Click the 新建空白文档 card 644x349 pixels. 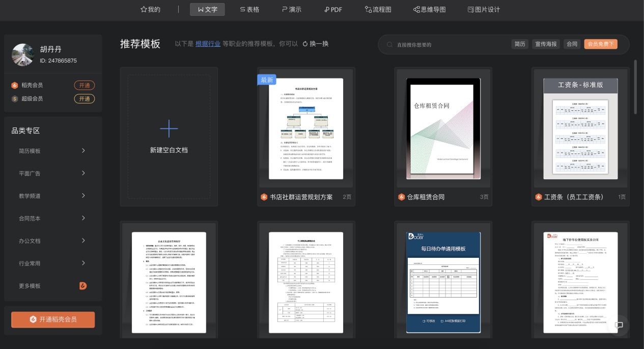pyautogui.click(x=169, y=137)
